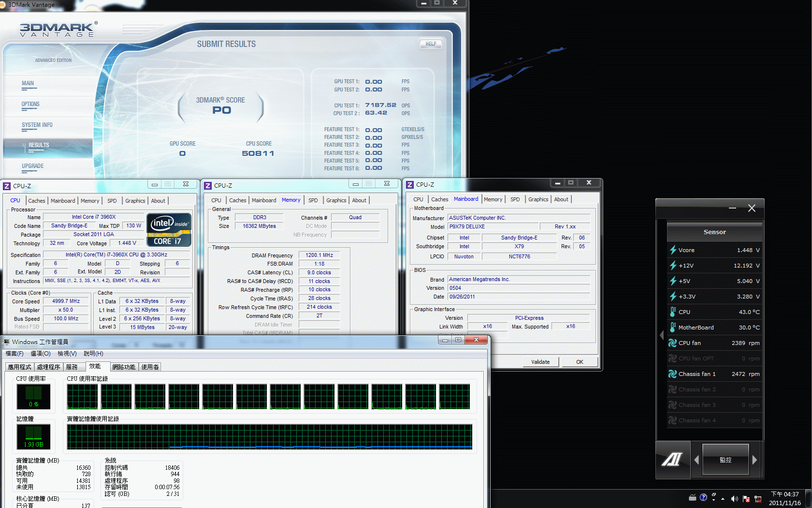Viewport: 812px width, 508px height.
Task: Collapse the Sensor panel with its left side arrow
Action: coord(662,335)
